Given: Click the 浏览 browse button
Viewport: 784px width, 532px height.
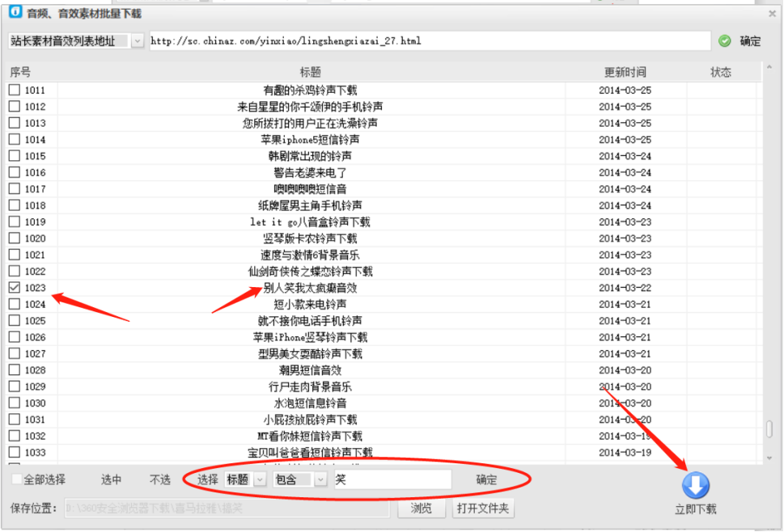Looking at the screenshot, I should click(x=422, y=509).
